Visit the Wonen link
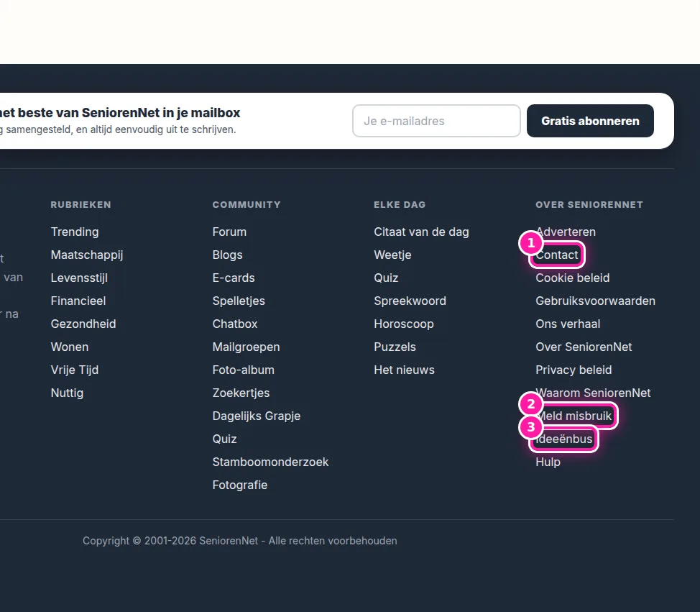This screenshot has width=700, height=612. 70,347
